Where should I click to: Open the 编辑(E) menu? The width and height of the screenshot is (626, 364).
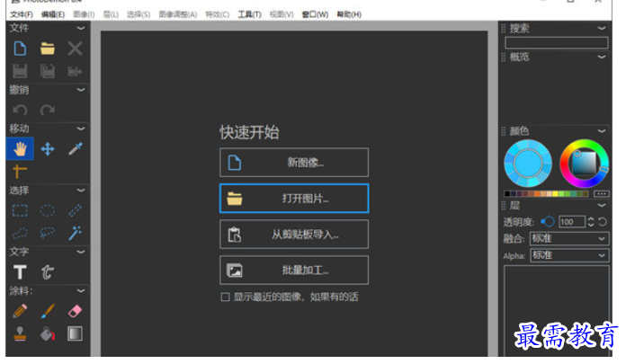[53, 14]
